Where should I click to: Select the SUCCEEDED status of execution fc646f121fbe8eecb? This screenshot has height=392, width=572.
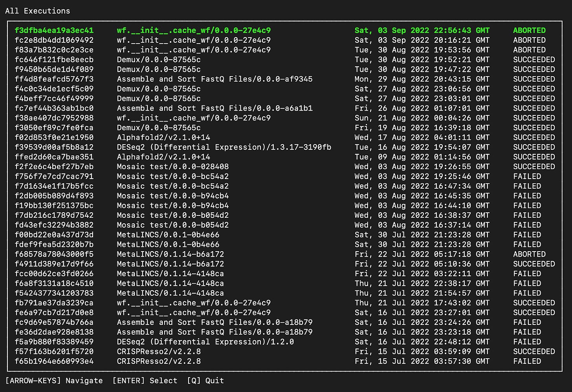(x=533, y=60)
